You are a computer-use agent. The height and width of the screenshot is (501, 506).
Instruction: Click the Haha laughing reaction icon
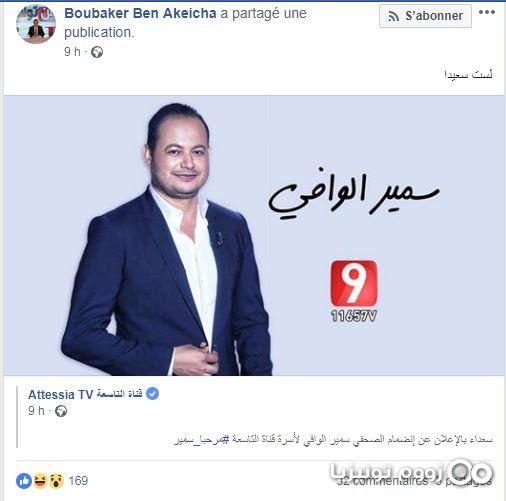click(40, 481)
